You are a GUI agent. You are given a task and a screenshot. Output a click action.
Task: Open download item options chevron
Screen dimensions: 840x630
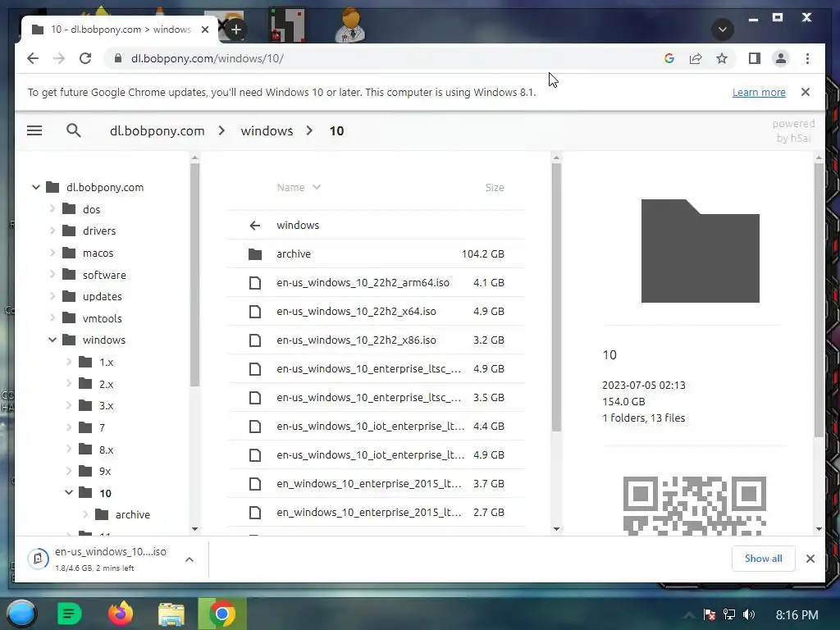click(x=189, y=559)
